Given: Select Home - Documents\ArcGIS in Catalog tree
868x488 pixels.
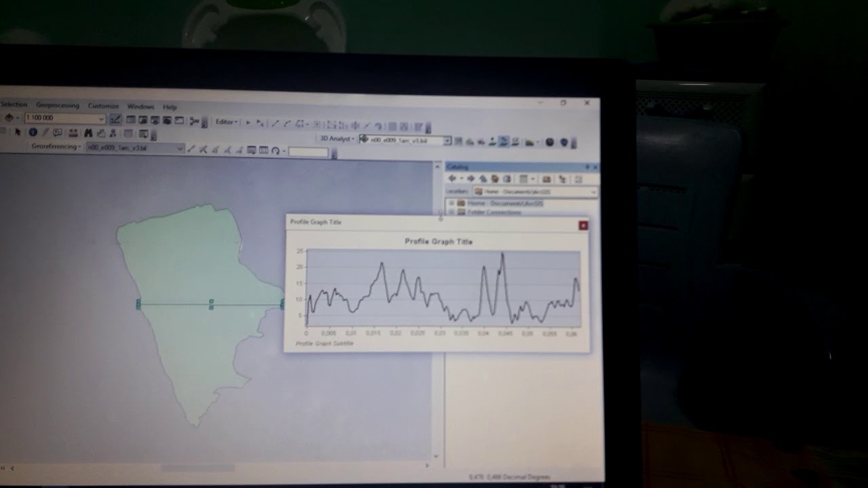Looking at the screenshot, I should click(505, 203).
